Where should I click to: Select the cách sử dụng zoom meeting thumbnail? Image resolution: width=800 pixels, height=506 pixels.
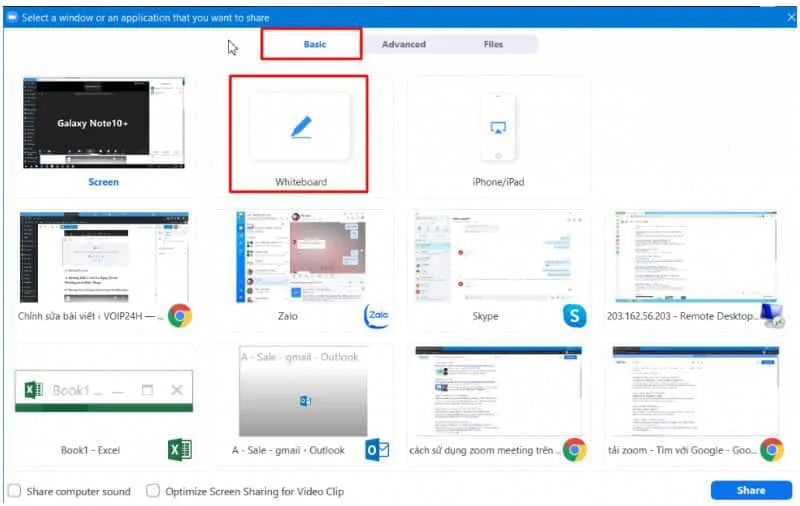[498, 391]
